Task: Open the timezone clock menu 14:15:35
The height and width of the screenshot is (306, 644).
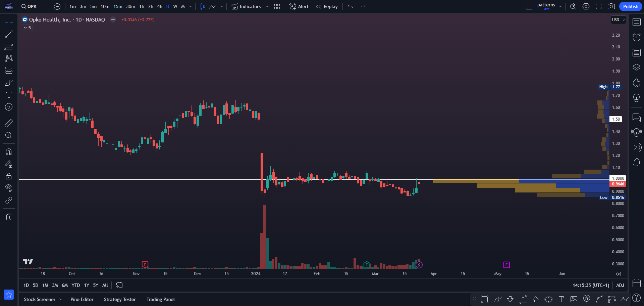Action: pyautogui.click(x=591, y=285)
